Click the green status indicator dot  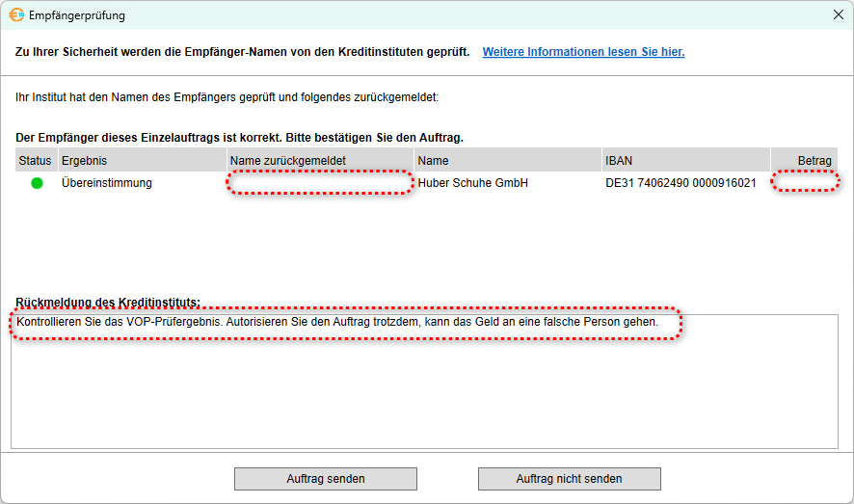pos(37,183)
